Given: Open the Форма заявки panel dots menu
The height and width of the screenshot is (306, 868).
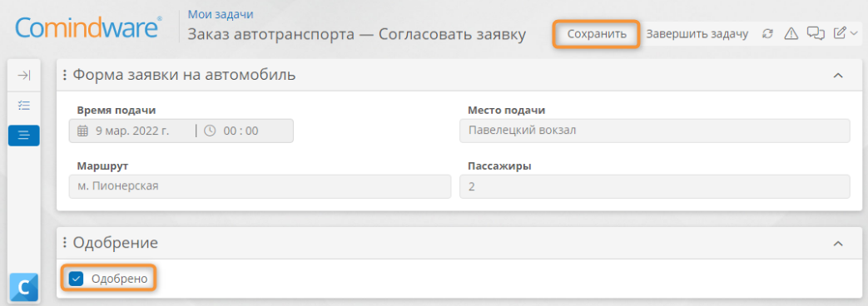Looking at the screenshot, I should 65,75.
